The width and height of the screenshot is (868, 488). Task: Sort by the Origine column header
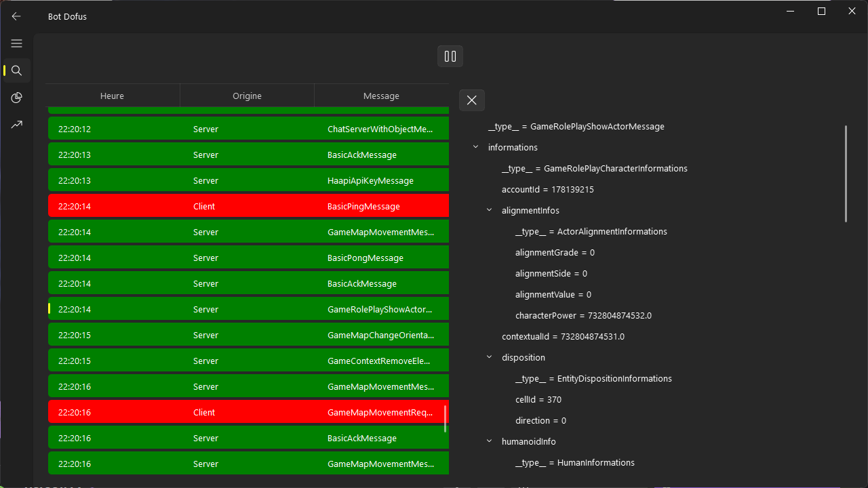(247, 96)
